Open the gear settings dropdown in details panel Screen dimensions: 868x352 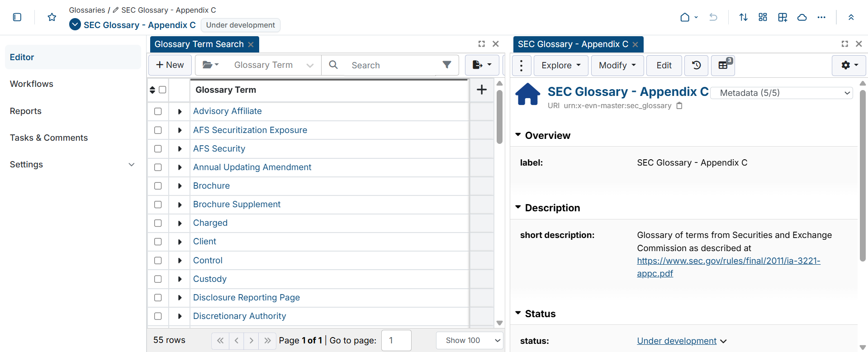[x=849, y=65]
